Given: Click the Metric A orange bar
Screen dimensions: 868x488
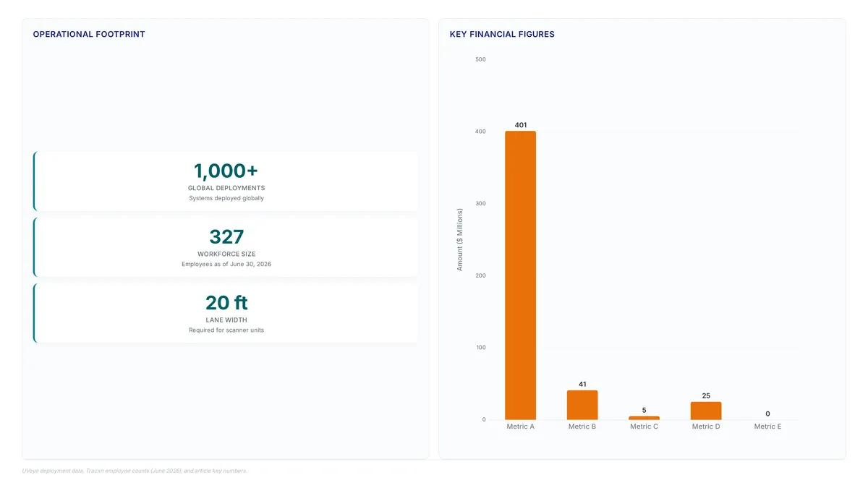Looking at the screenshot, I should 521,275.
